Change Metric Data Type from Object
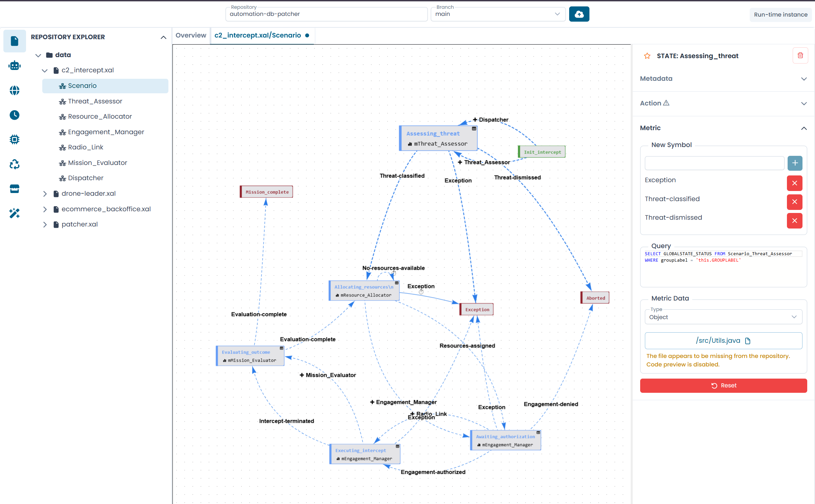The image size is (815, 504). point(723,317)
